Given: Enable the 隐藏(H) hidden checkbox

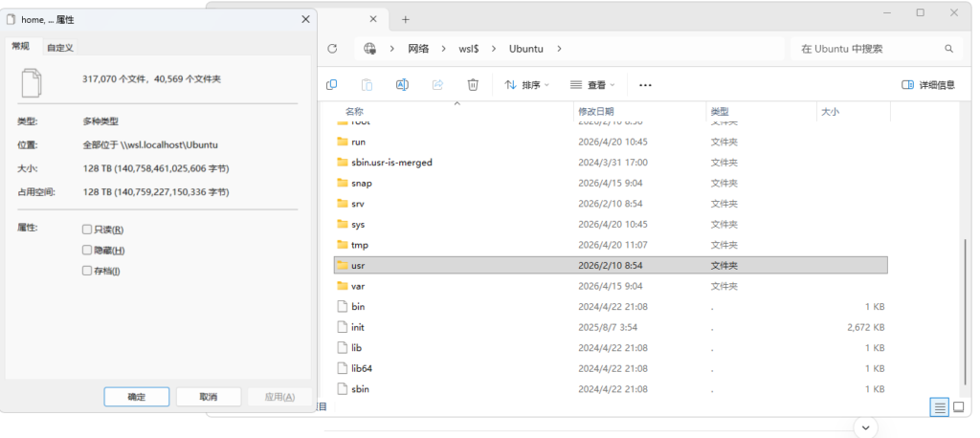Looking at the screenshot, I should 87,251.
